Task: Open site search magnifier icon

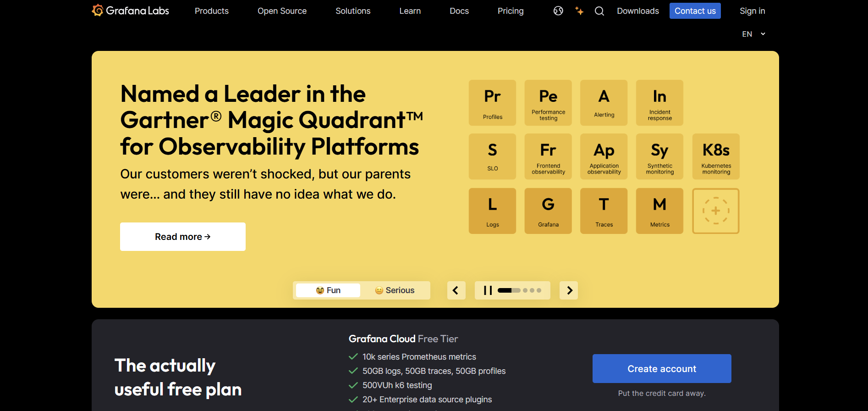Action: coord(599,11)
